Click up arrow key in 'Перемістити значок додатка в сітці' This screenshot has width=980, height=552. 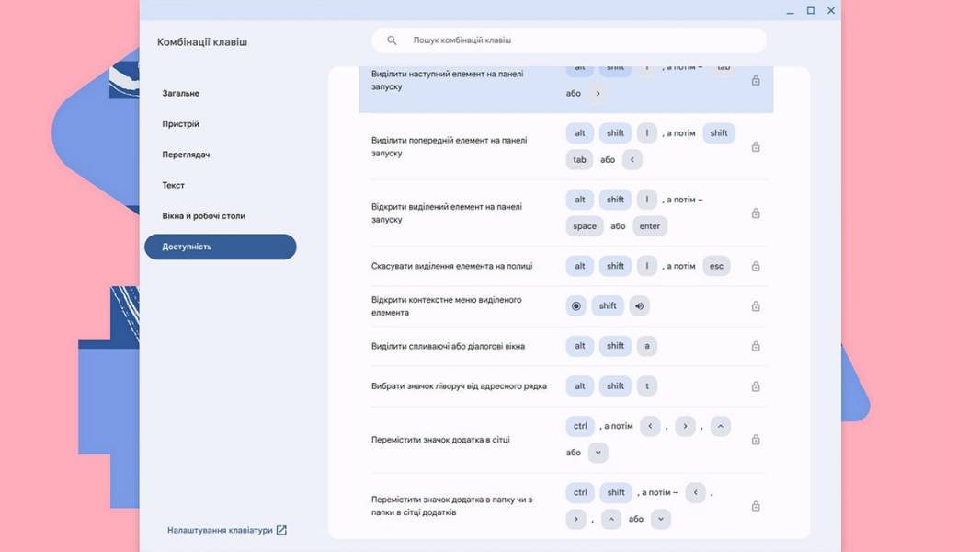point(721,426)
